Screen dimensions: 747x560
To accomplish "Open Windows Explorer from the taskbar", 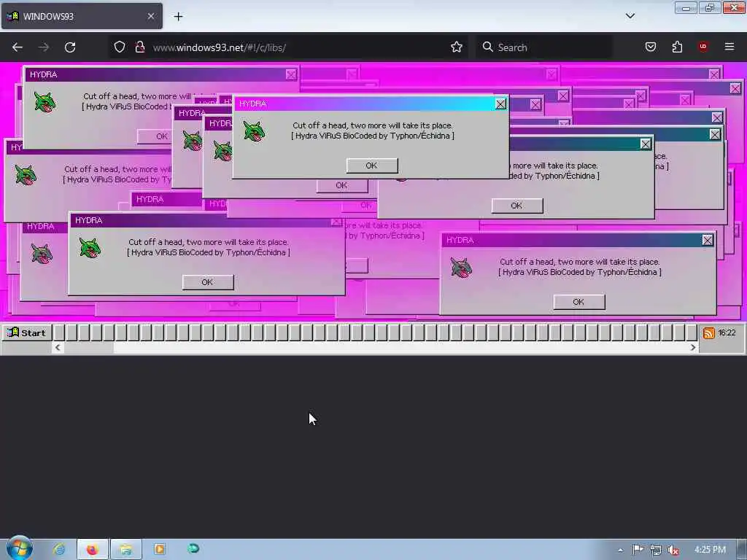I will (x=125, y=550).
